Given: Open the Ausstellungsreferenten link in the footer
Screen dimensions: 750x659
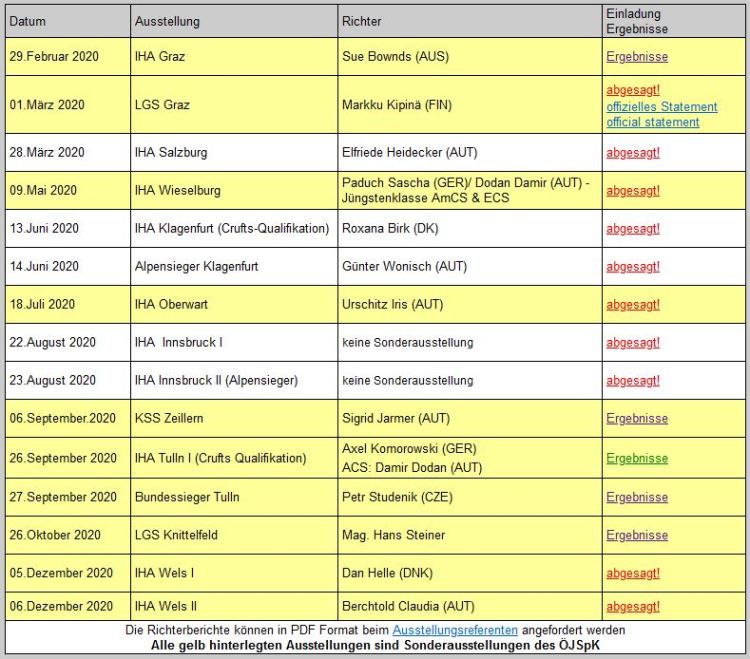Looking at the screenshot, I should [455, 630].
